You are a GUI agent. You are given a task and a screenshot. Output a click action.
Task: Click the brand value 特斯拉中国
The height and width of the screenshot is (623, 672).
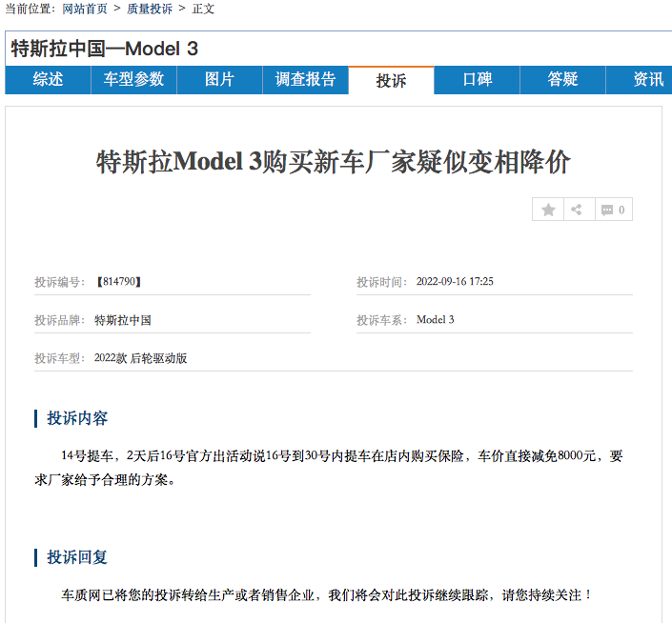123,320
